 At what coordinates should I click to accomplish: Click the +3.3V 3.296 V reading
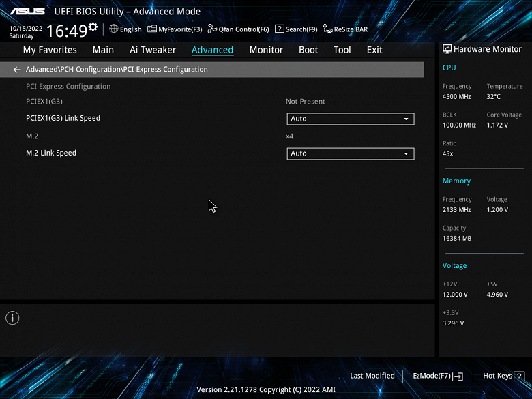click(x=453, y=323)
